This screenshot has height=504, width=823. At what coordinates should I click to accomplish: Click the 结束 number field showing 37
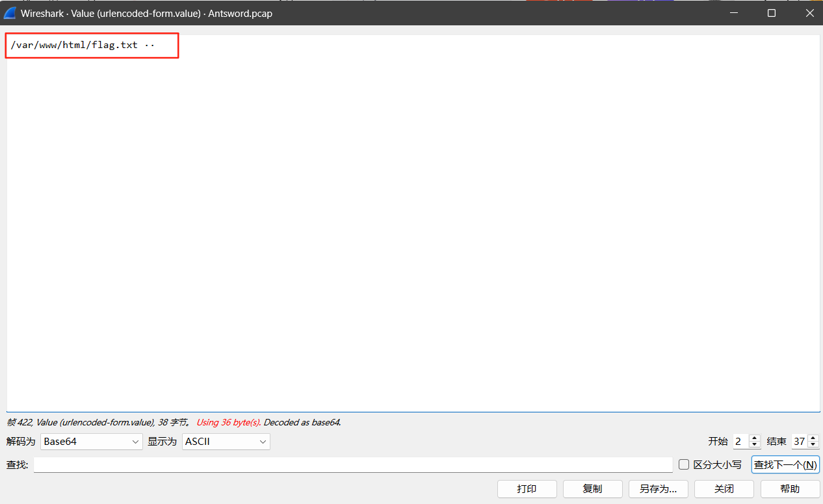click(800, 442)
